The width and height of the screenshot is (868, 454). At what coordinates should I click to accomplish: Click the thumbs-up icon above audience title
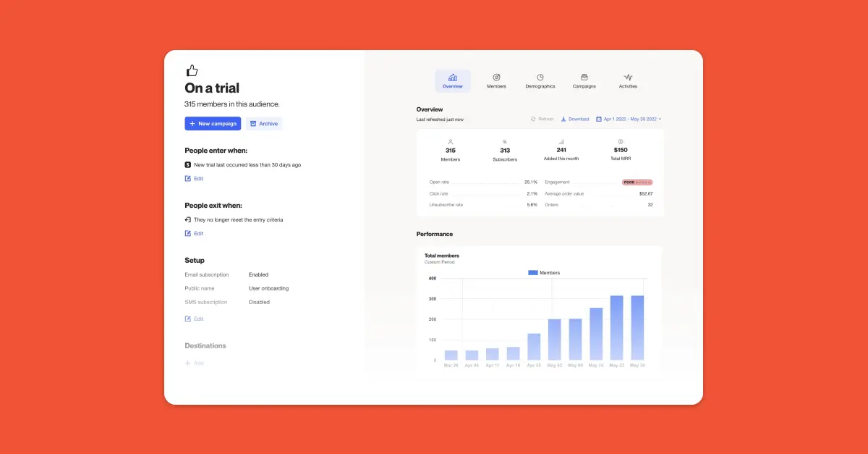(192, 70)
